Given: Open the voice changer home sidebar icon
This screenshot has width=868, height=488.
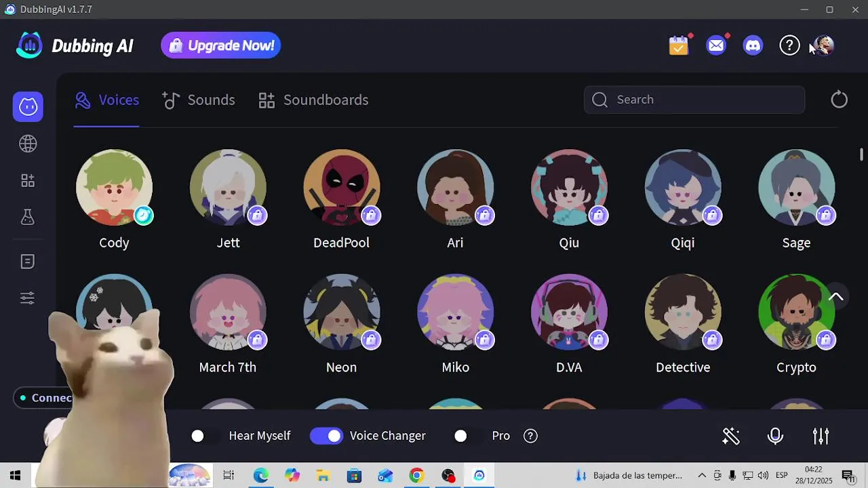Looking at the screenshot, I should tap(28, 106).
